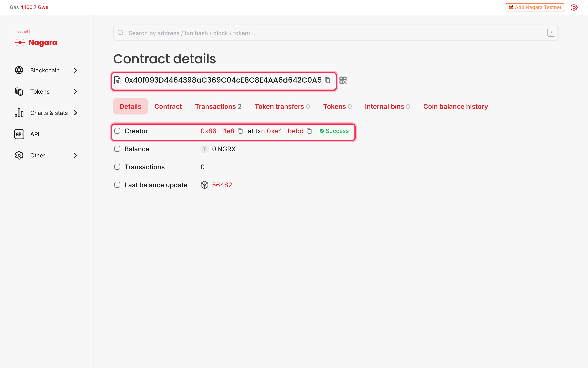Screen dimensions: 588x368
Task: Click the Creator row info icon
Action: click(x=117, y=131)
